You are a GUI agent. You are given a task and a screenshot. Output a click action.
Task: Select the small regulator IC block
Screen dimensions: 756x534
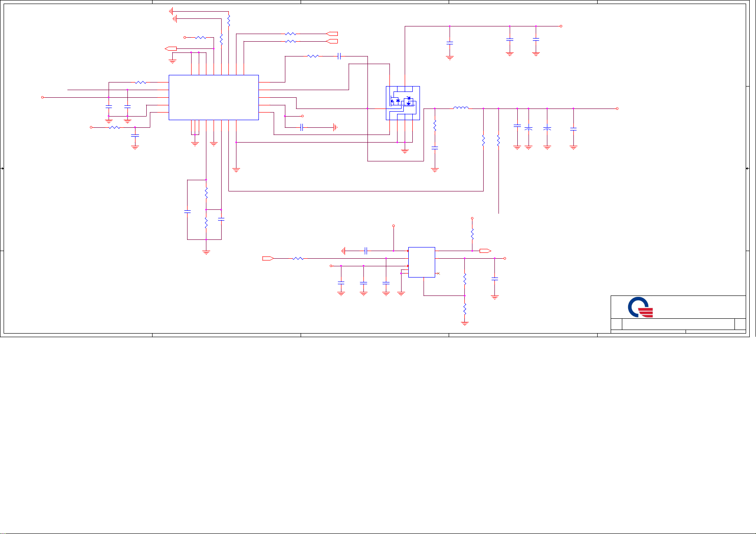pyautogui.click(x=421, y=262)
